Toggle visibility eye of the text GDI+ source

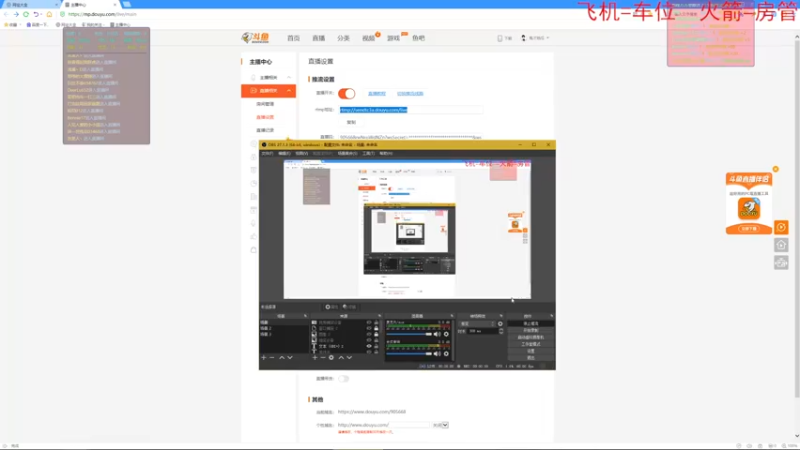(369, 346)
